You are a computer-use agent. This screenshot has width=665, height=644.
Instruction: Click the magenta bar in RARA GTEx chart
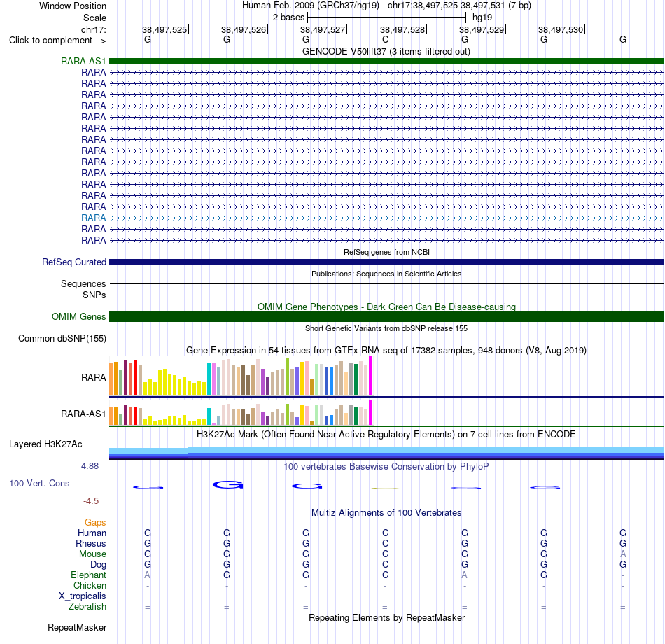(x=371, y=376)
